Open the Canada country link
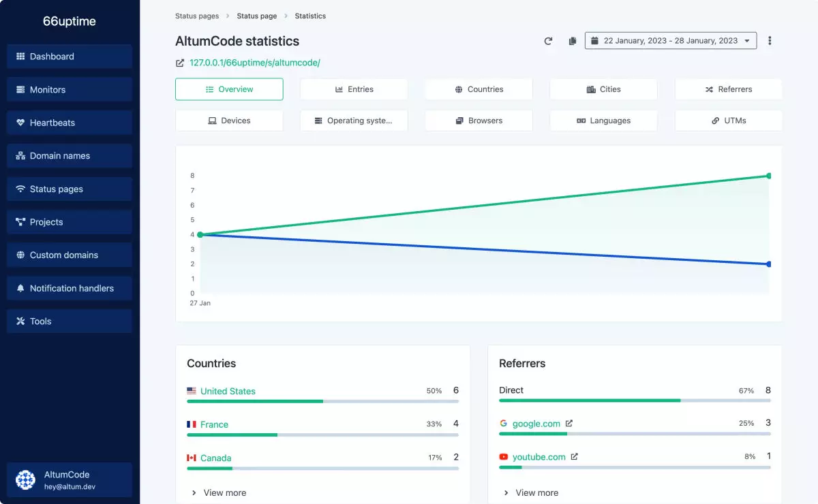Viewport: 818px width, 504px height. [x=215, y=458]
